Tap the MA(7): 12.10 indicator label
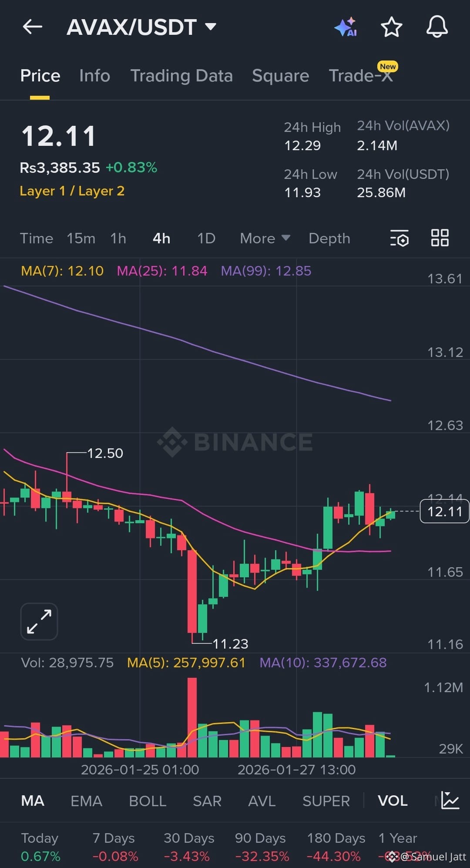 62,271
